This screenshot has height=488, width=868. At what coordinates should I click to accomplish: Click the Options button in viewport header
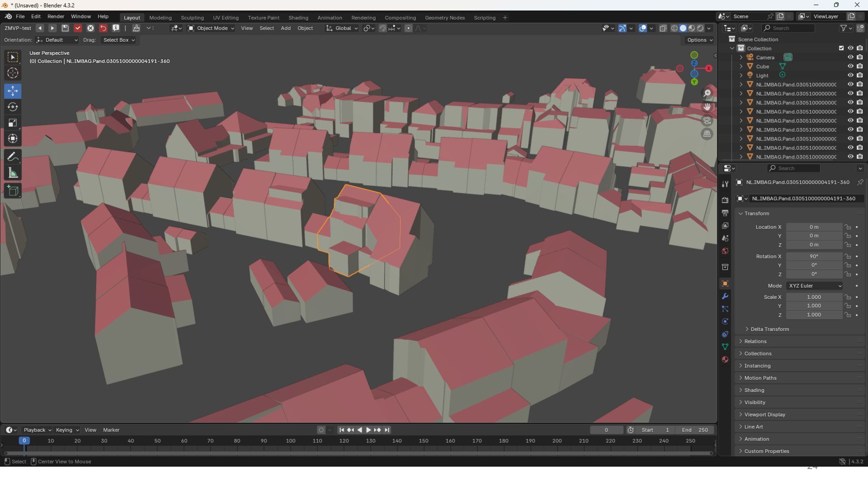point(699,40)
